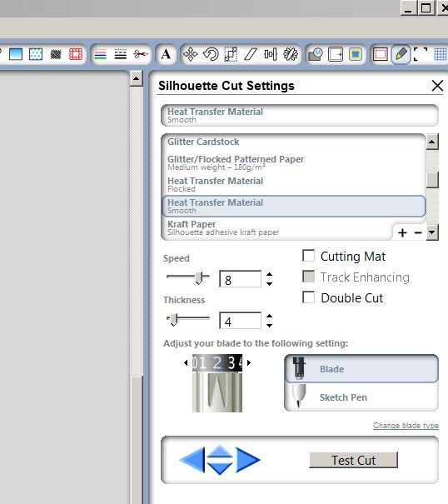Click the Thickness value input field
Image resolution: width=448 pixels, height=504 pixels.
pos(240,321)
